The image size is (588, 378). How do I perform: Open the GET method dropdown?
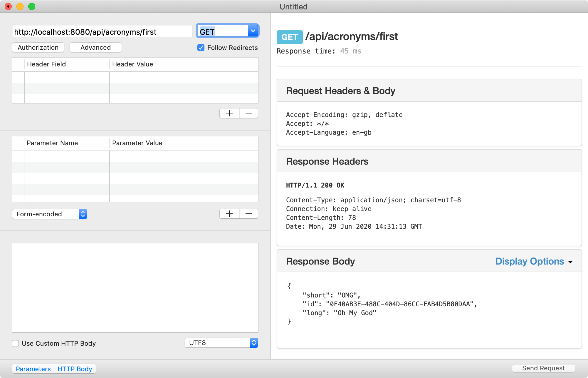point(253,31)
